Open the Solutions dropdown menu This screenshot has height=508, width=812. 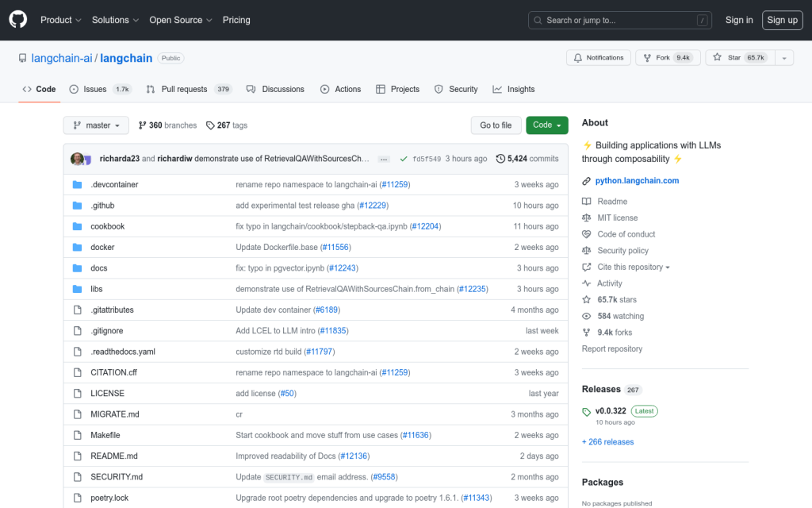point(115,20)
